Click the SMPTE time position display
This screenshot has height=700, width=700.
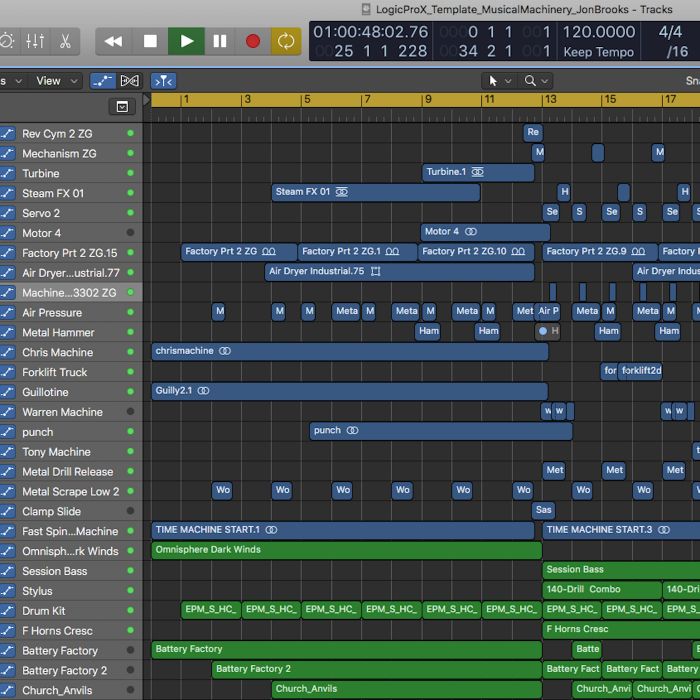coord(371,32)
